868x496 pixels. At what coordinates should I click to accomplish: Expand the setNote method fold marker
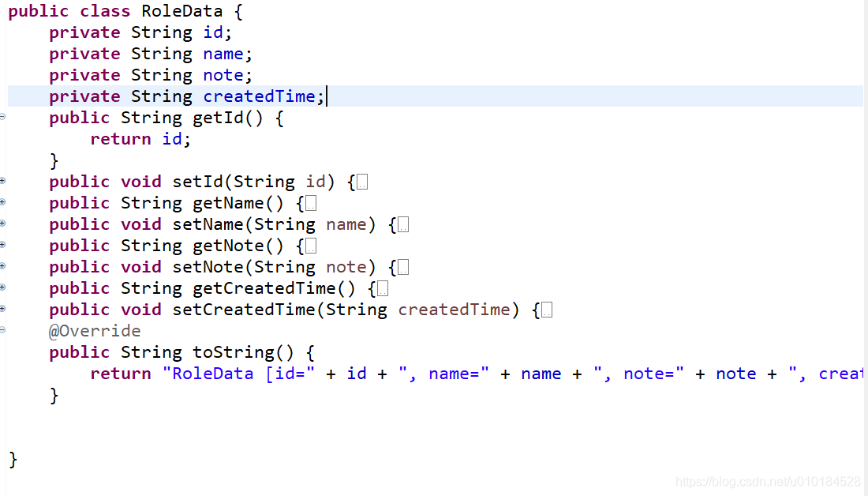[2, 266]
